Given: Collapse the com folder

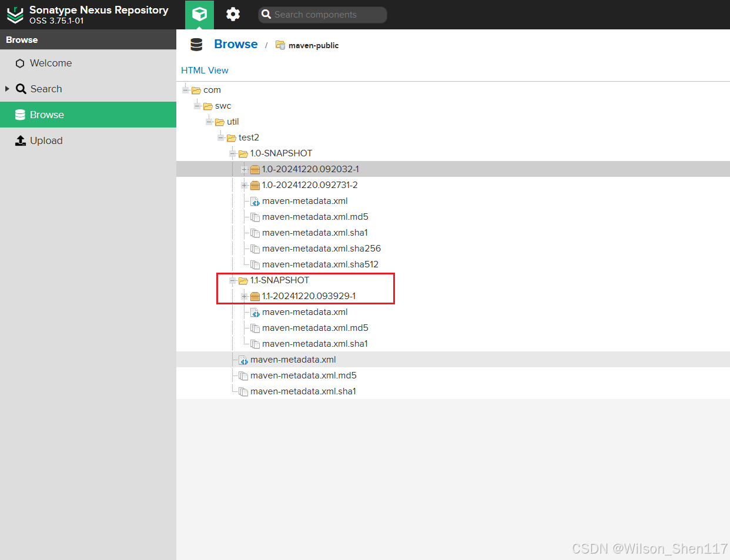Looking at the screenshot, I should point(186,89).
